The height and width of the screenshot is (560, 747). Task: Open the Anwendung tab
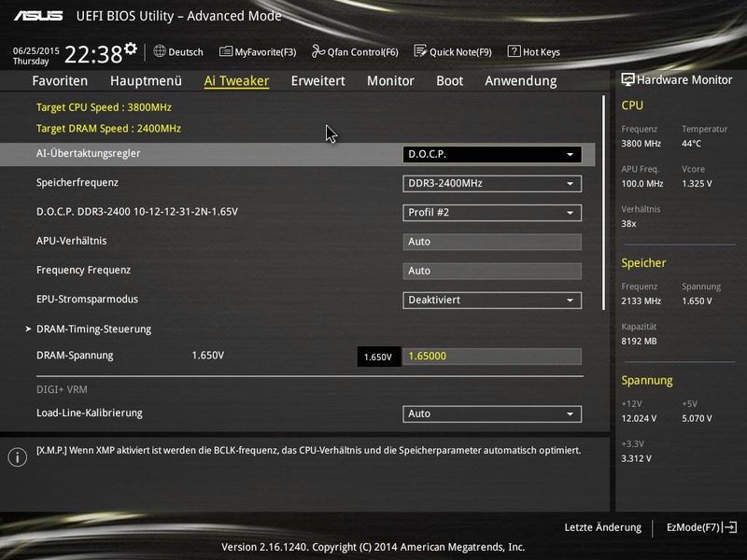[x=521, y=81]
